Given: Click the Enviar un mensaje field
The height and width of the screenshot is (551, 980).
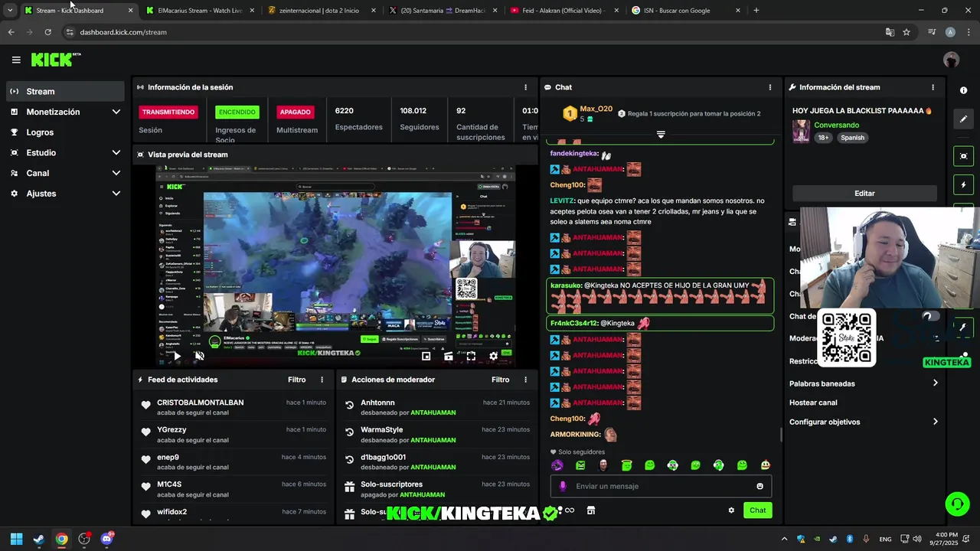Looking at the screenshot, I should point(661,486).
